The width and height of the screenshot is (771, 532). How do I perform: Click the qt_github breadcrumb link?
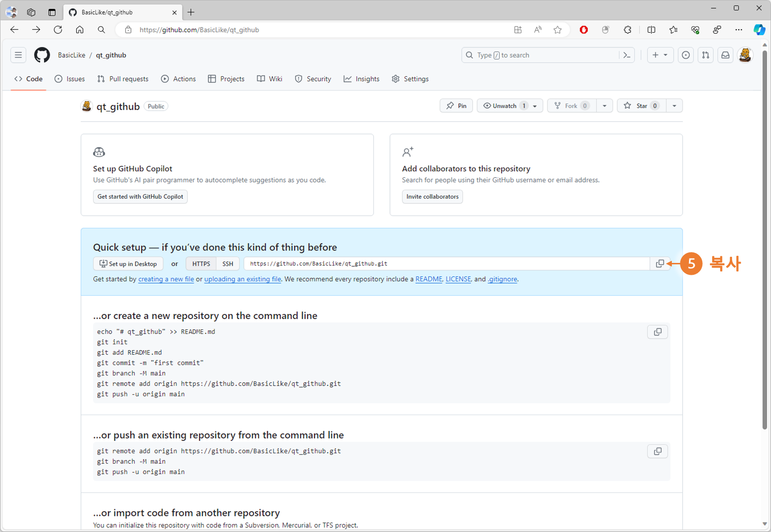[x=111, y=55]
